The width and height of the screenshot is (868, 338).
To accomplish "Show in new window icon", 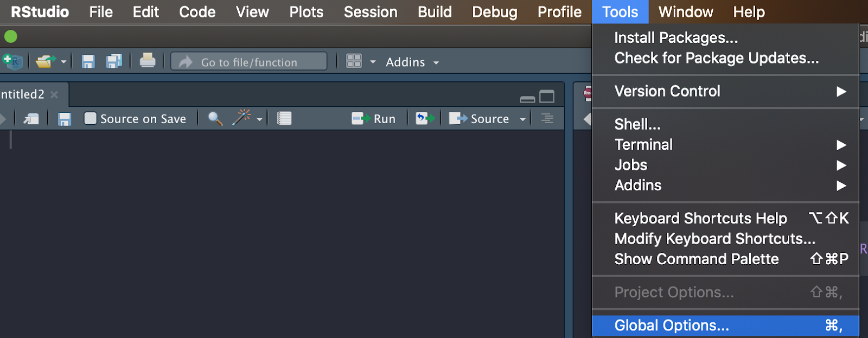I will pos(31,119).
